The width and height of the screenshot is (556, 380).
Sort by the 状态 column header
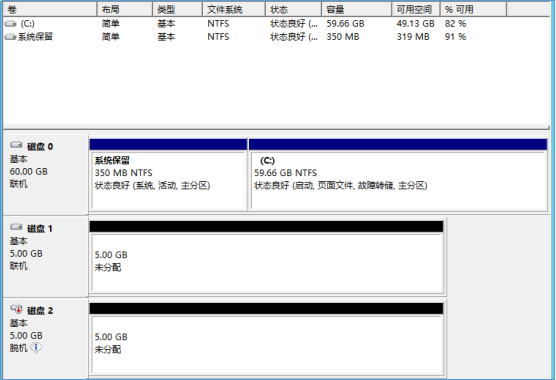[x=294, y=10]
